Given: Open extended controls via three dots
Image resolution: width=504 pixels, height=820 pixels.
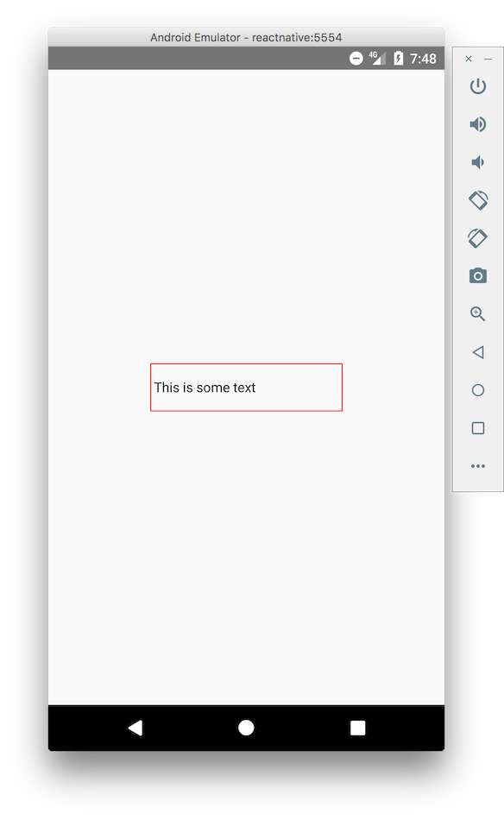Looking at the screenshot, I should pos(478,466).
